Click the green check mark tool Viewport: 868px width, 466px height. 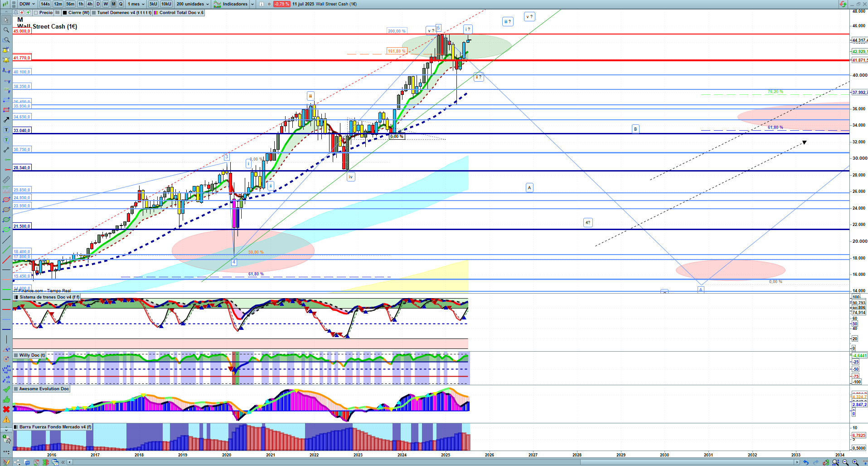tap(6, 389)
